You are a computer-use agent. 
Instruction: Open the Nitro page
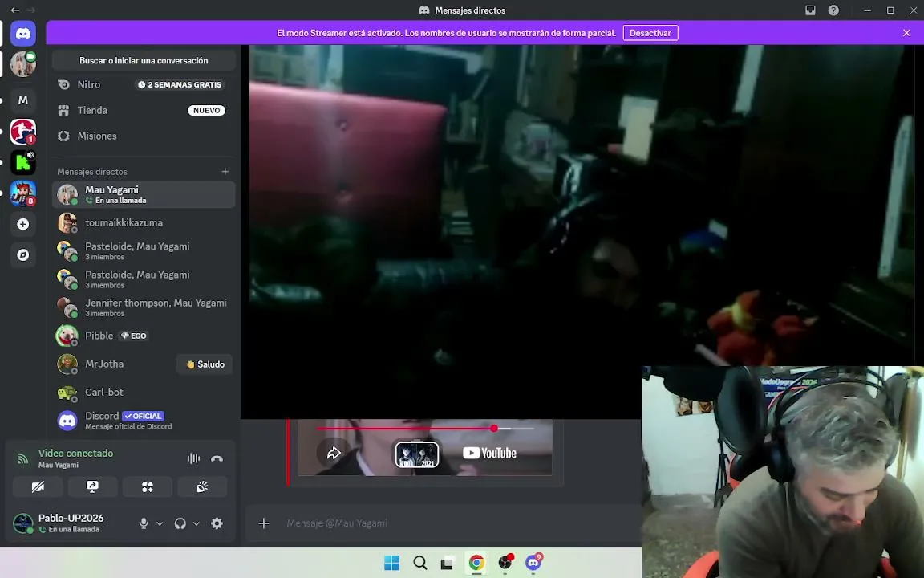(144, 84)
